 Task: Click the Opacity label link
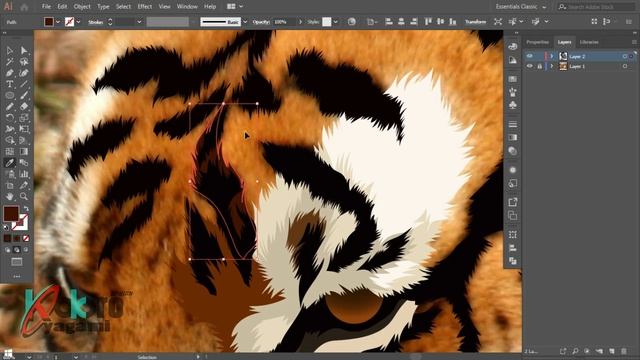(x=261, y=22)
